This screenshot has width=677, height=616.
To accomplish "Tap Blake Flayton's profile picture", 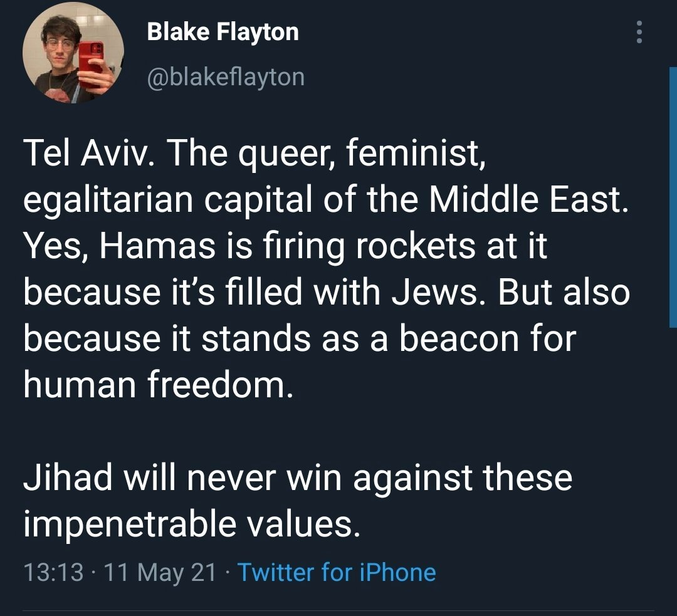I will [73, 54].
